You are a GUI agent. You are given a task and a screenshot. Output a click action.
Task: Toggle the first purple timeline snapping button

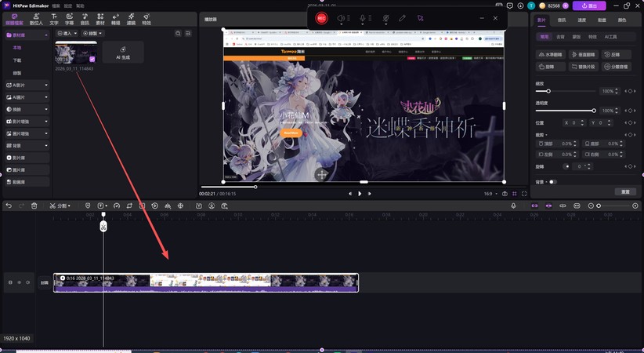point(534,206)
